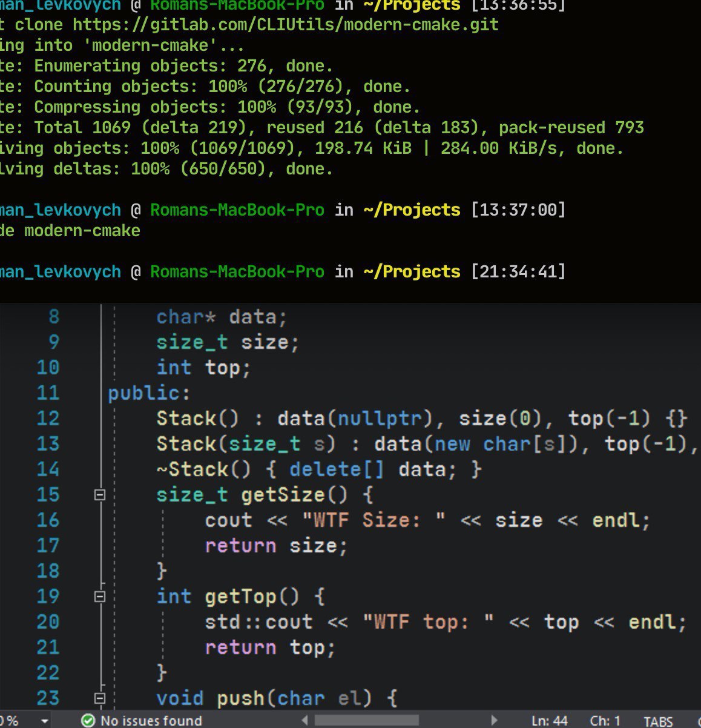Click the 'No issues found' status text
701x728 pixels.
151,720
